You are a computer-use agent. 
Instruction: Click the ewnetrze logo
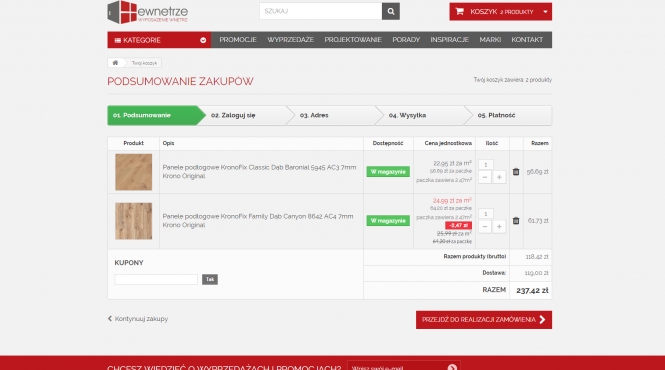[x=148, y=12]
